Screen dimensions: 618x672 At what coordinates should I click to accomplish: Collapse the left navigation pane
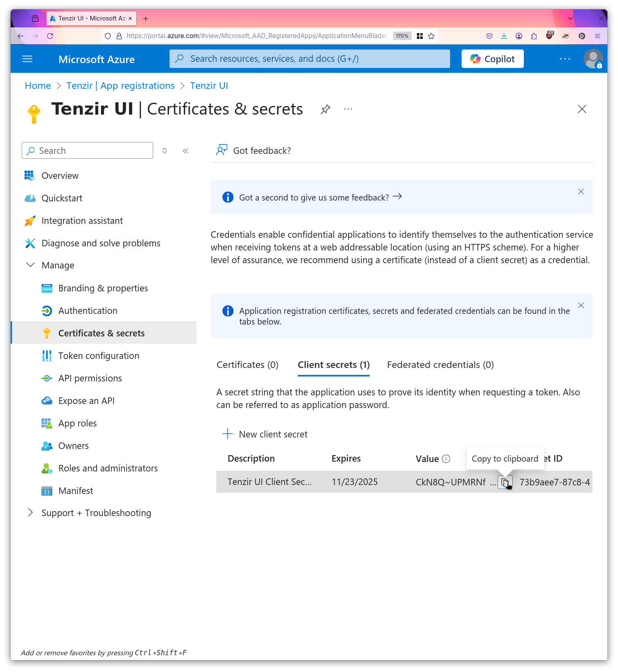[186, 151]
